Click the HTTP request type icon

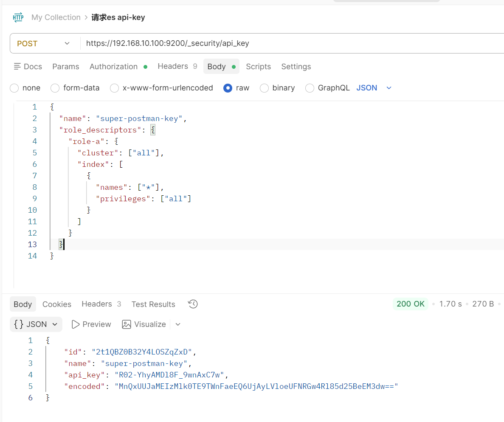tap(18, 17)
